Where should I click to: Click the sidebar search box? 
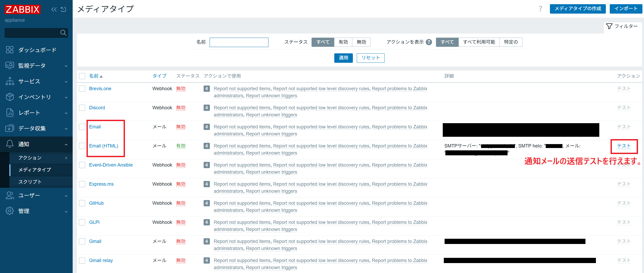coord(36,33)
